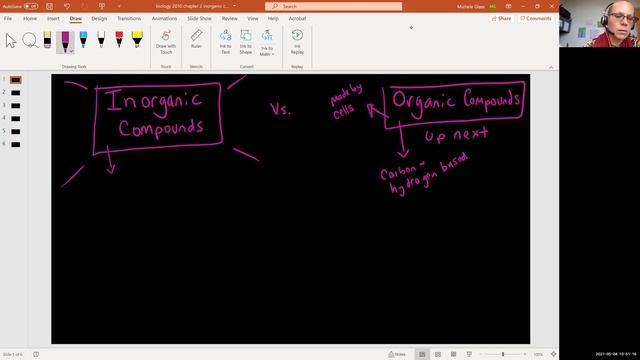This screenshot has width=640, height=360.
Task: Select the red pencil
Action: [x=119, y=41]
